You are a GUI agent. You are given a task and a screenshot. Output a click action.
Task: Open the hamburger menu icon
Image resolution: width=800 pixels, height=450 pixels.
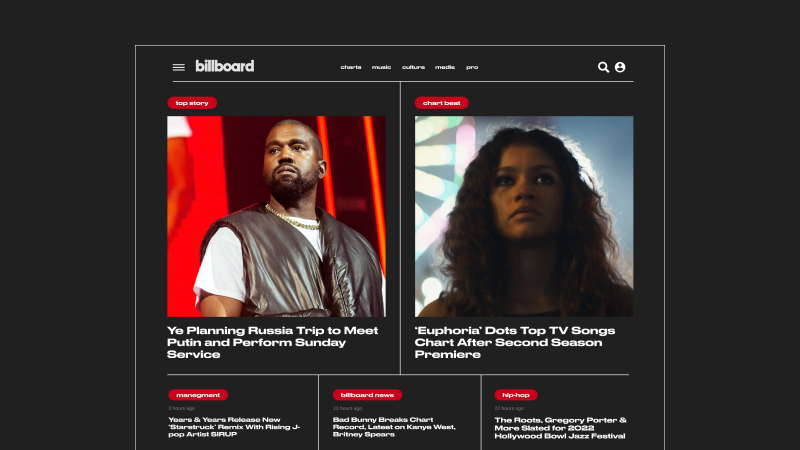(x=179, y=67)
